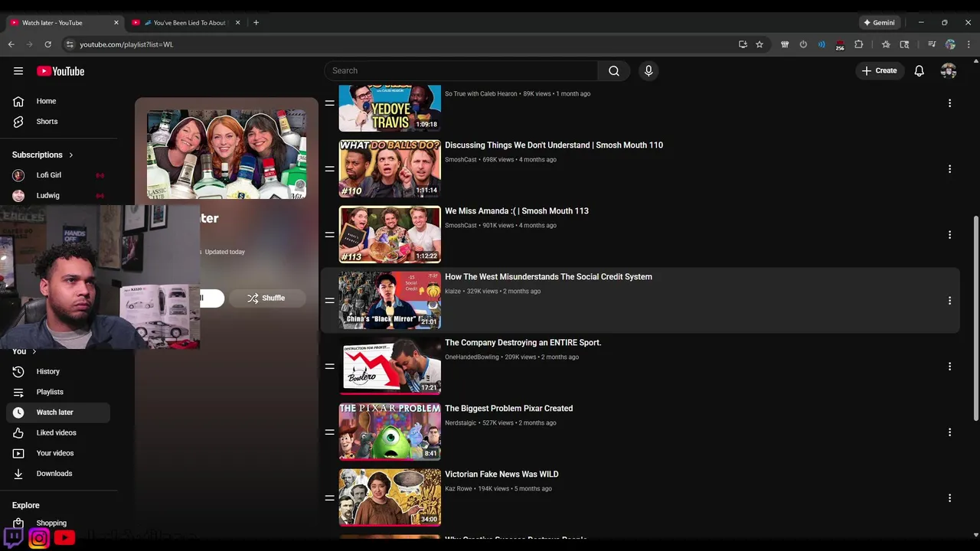The height and width of the screenshot is (551, 980).
Task: Open the Pixar Problem video thumbnail
Action: [x=390, y=432]
